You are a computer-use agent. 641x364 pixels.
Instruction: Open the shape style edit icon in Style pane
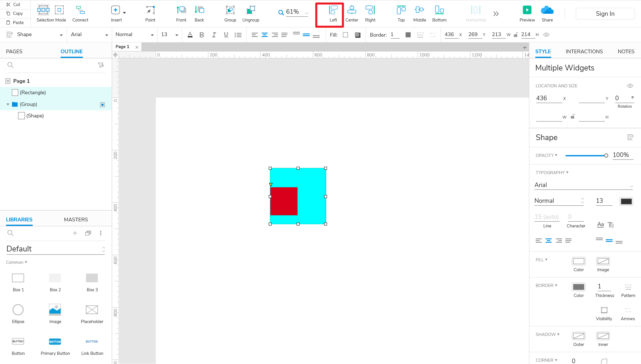(x=630, y=137)
